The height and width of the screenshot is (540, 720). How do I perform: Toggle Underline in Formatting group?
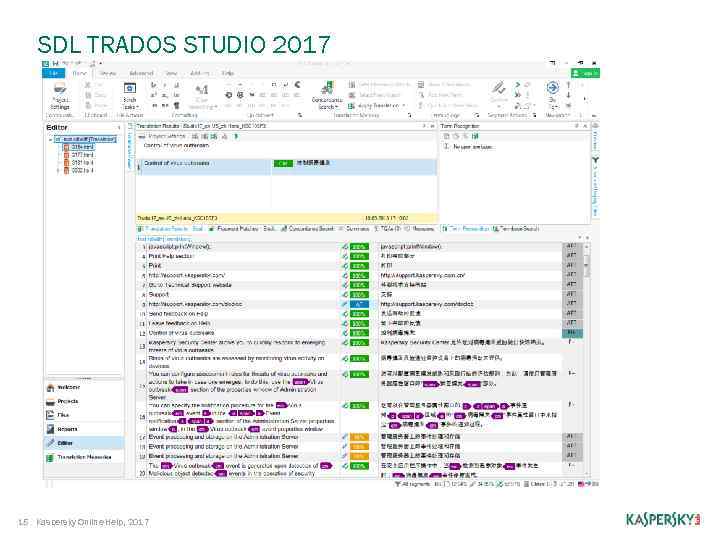coord(176,85)
